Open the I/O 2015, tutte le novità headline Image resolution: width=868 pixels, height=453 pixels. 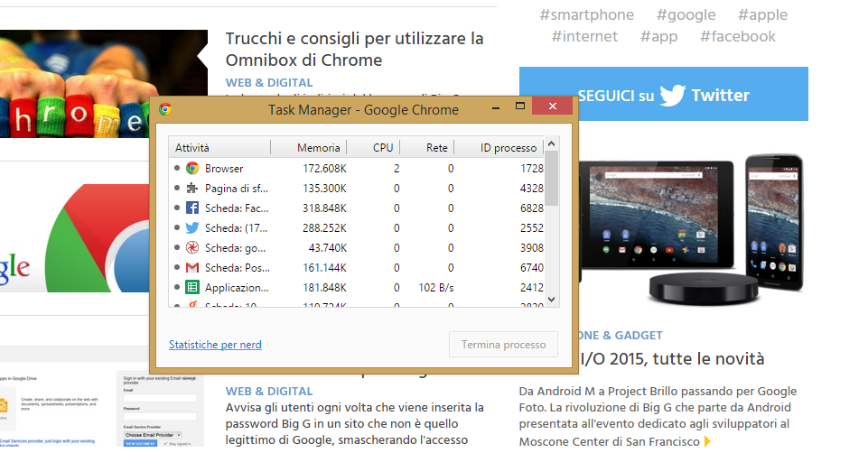(x=673, y=359)
